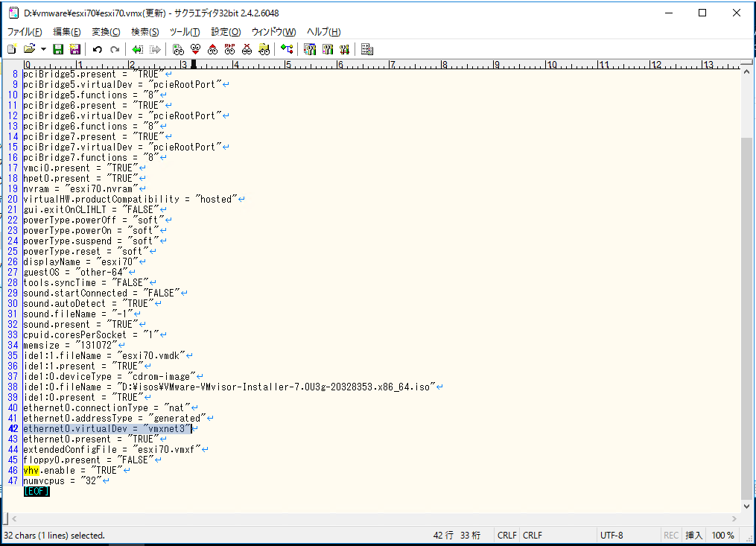This screenshot has height=546, width=756.
Task: Click the vertical scrollbar thumb
Action: click(746, 318)
